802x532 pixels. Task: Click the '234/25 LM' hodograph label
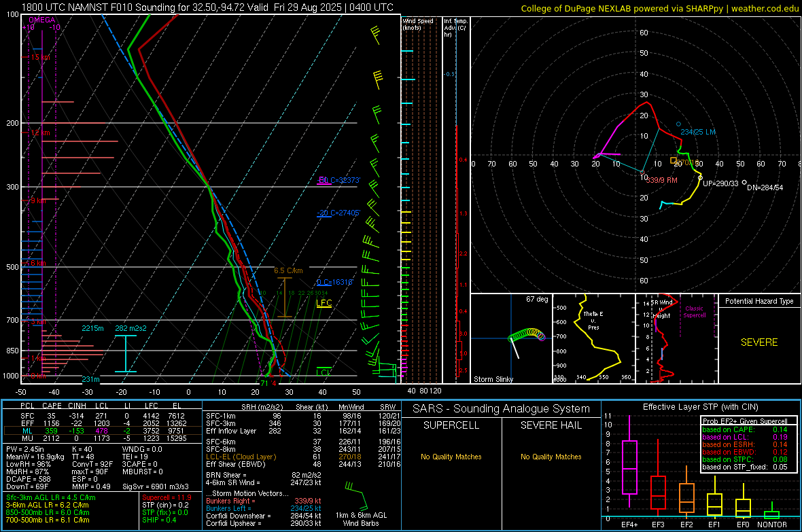pos(698,132)
